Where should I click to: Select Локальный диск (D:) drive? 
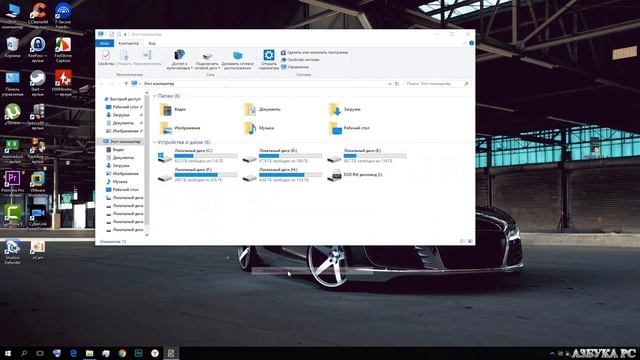point(282,156)
